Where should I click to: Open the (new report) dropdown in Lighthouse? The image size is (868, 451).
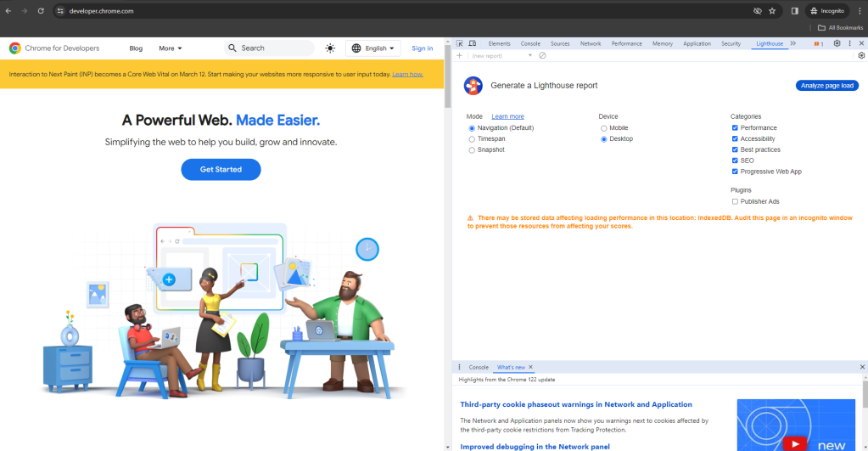(501, 55)
